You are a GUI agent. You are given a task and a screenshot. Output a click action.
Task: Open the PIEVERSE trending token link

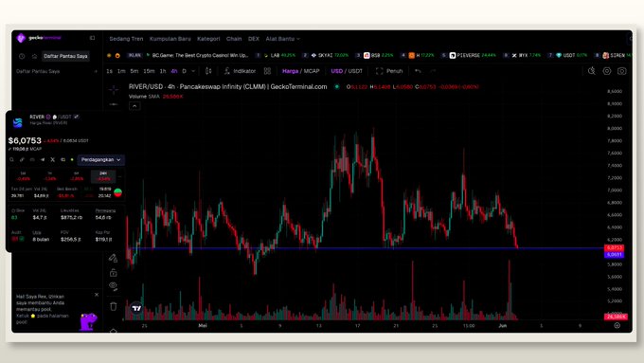[x=473, y=56]
